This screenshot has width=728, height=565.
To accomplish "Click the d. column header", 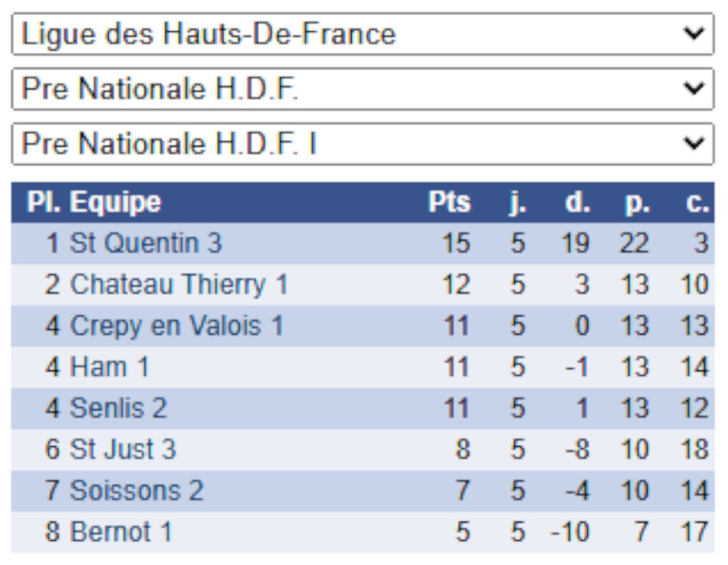I will click(x=577, y=203).
